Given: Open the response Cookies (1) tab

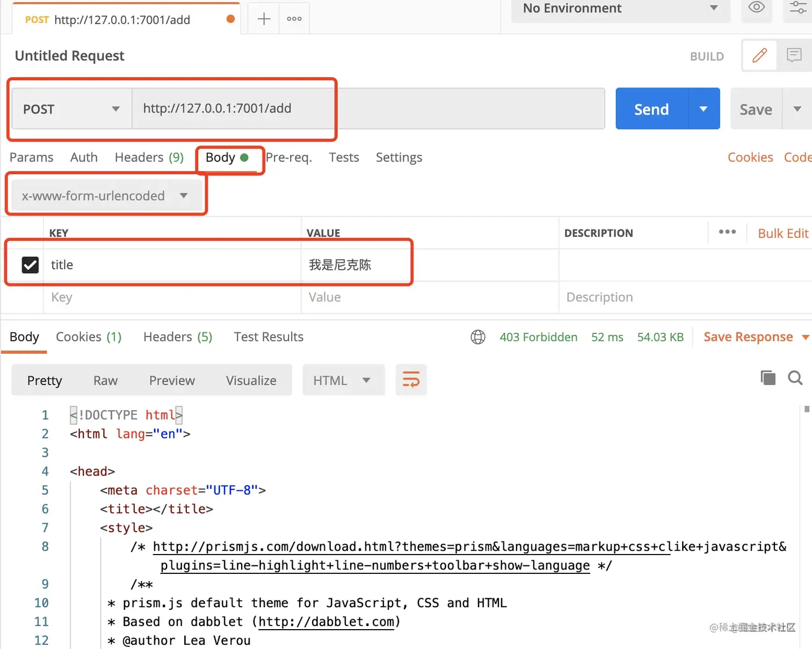Looking at the screenshot, I should point(89,337).
